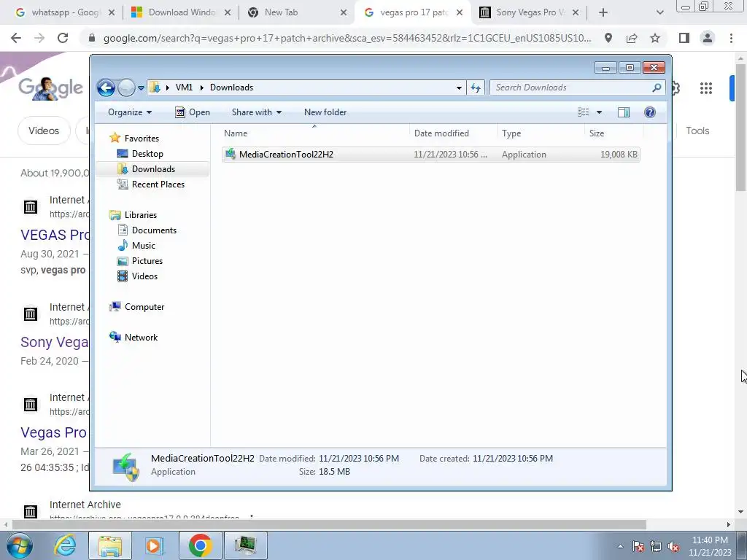The height and width of the screenshot is (560, 747).
Task: Click the Explorer Help question mark icon
Action: click(x=650, y=112)
